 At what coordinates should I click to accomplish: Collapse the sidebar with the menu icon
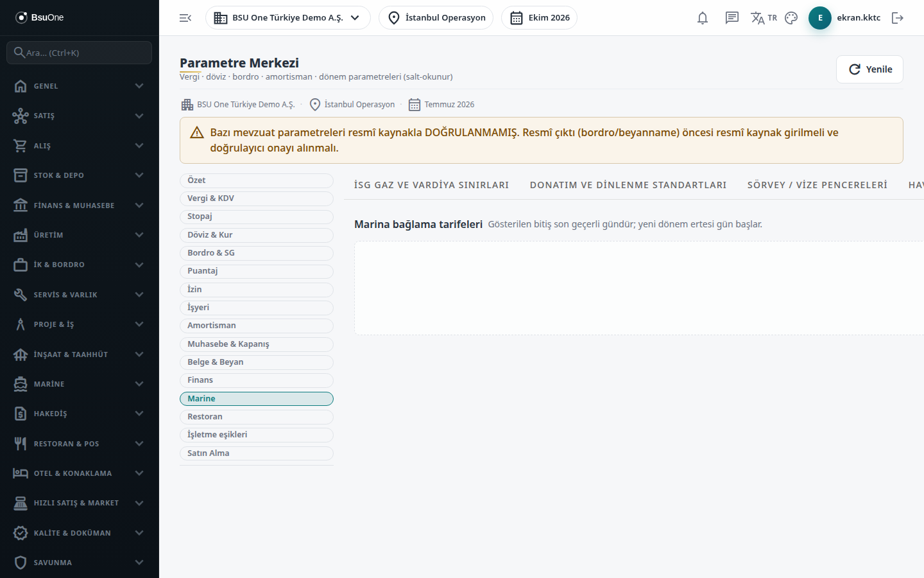tap(185, 18)
